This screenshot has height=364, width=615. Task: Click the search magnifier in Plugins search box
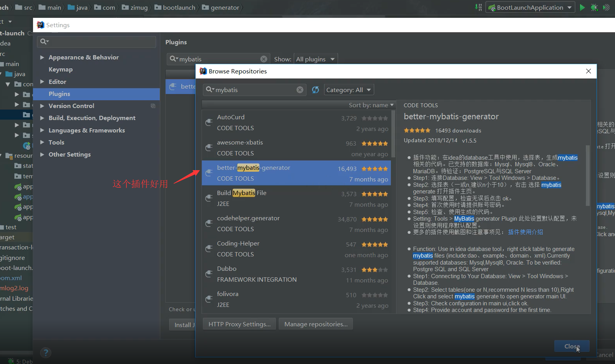click(173, 59)
